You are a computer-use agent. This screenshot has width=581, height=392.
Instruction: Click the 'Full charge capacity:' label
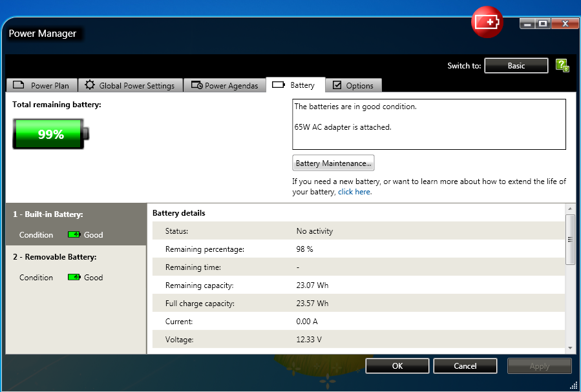(200, 304)
